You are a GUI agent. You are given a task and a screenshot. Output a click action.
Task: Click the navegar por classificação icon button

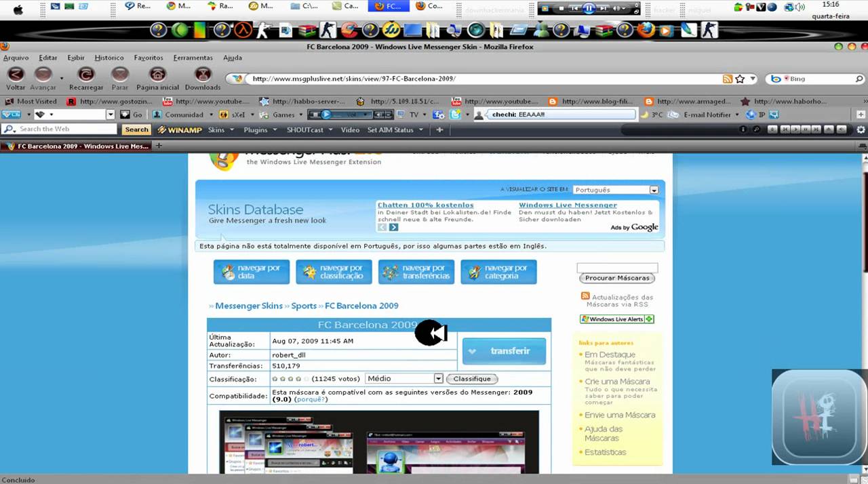point(334,272)
